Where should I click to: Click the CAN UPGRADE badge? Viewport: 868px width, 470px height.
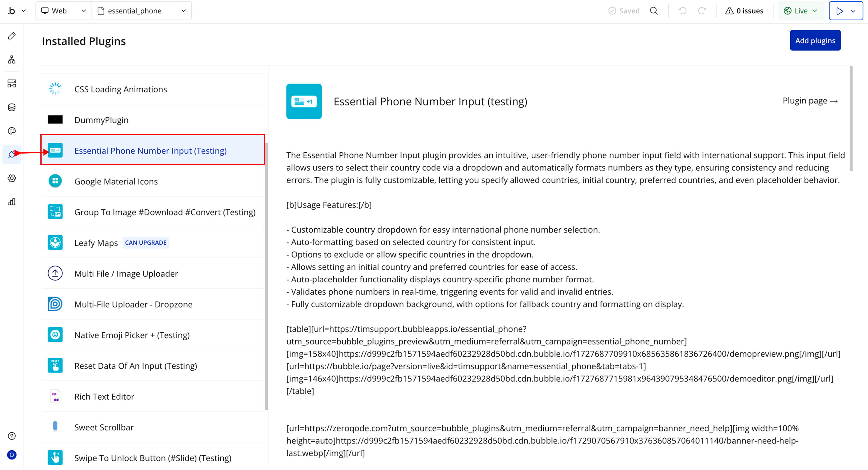146,243
